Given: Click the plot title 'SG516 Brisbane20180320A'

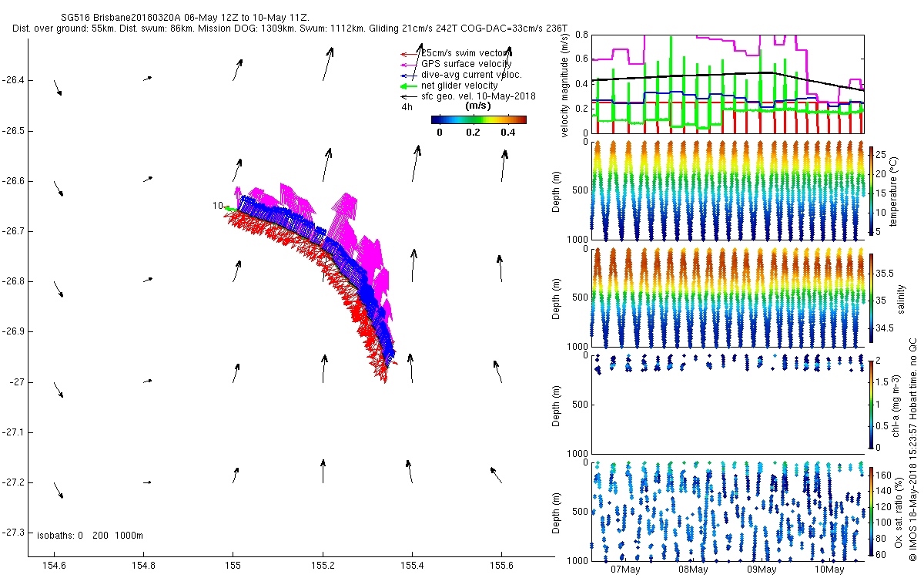Looking at the screenshot, I should pos(120,17).
